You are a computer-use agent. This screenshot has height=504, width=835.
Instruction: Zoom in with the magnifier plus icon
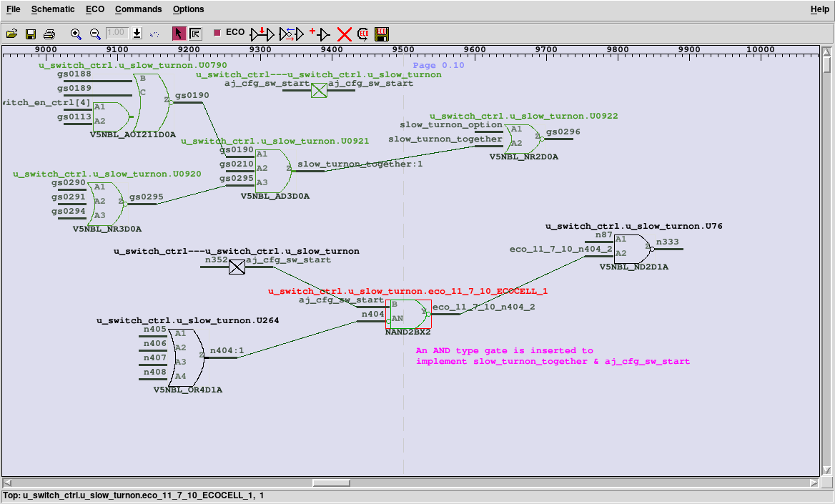[x=76, y=34]
